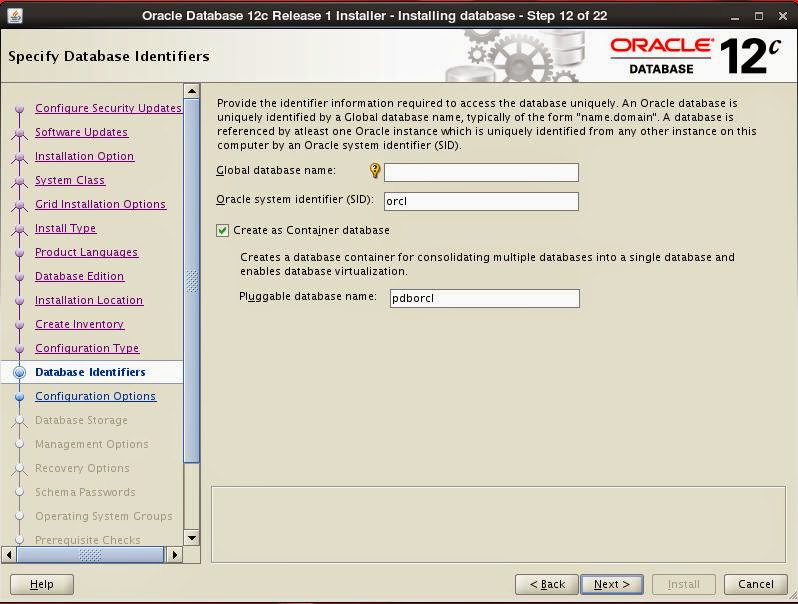798x604 pixels.
Task: Go to the Database Edition step
Action: tap(79, 276)
